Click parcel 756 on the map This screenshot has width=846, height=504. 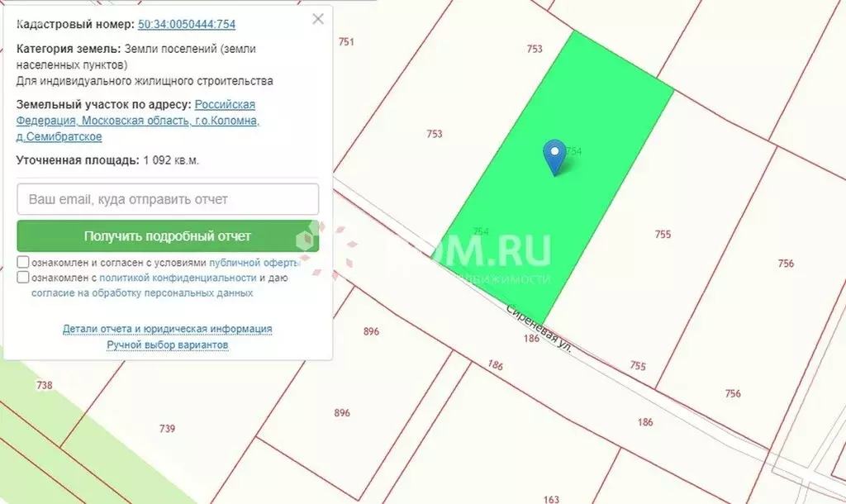click(783, 263)
